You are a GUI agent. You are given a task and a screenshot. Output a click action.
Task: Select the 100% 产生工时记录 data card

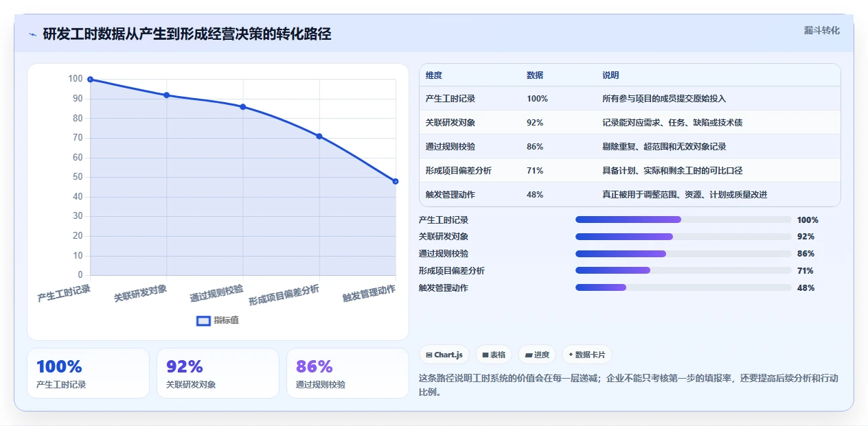click(88, 373)
